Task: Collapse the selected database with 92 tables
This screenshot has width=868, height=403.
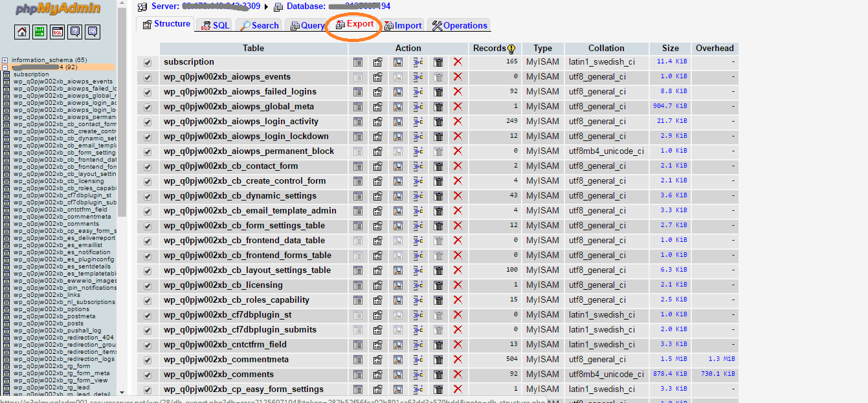Action: 5,67
